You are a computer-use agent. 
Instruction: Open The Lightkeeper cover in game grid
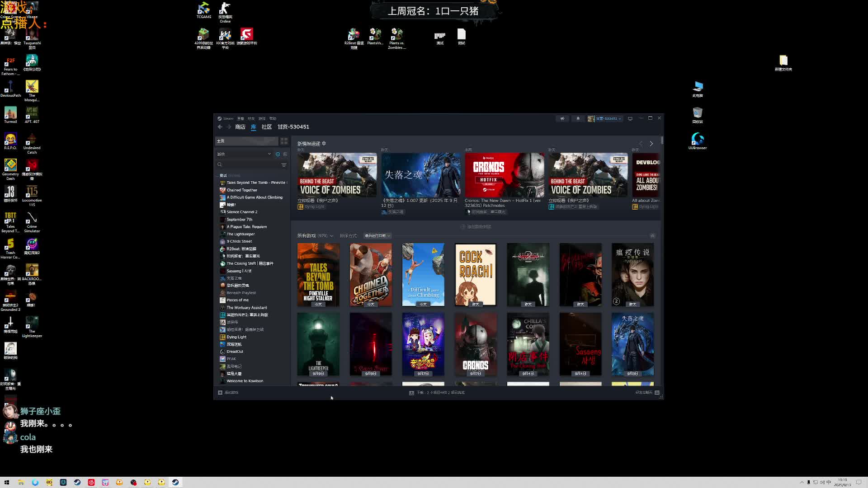(318, 344)
